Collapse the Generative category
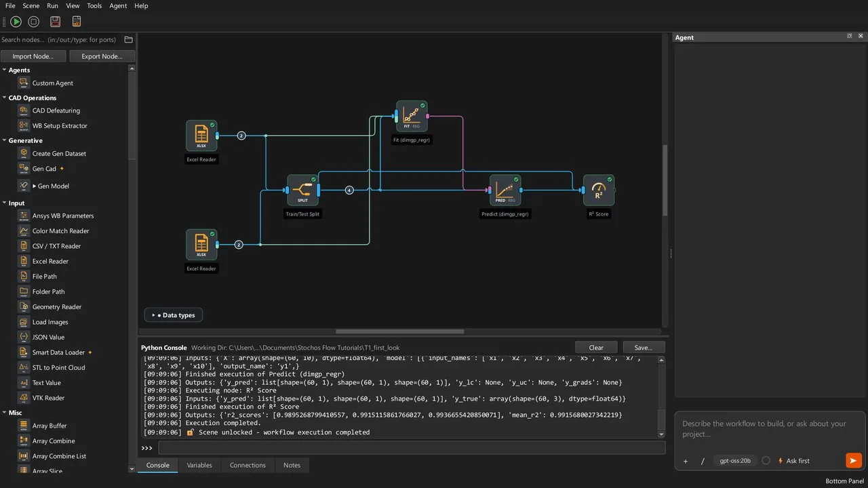Screen dimensions: 868x488 coord(5,140)
